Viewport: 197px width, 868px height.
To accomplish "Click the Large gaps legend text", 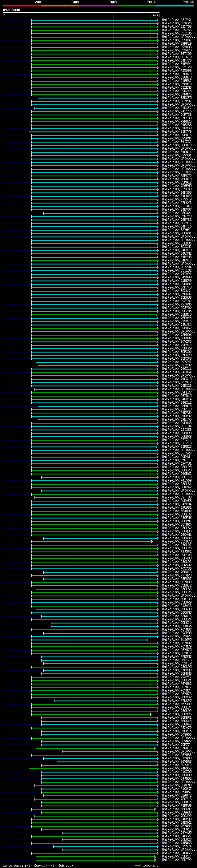I will pos(38,866).
